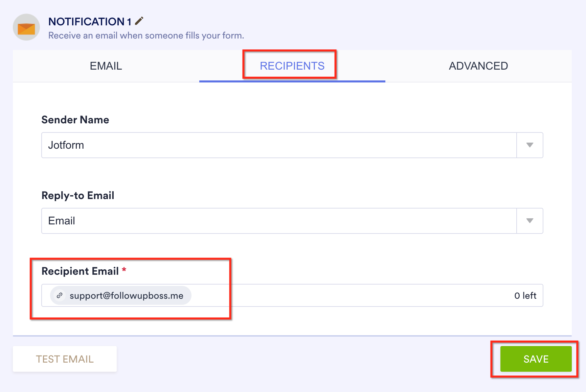
Task: Click the 'Receive an email when someone fills' description
Action: pos(146,35)
